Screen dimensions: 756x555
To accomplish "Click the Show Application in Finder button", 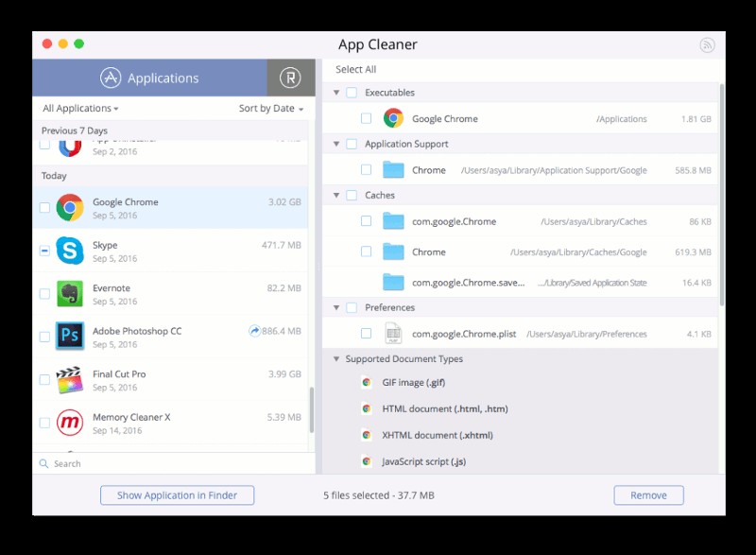I will pos(177,494).
